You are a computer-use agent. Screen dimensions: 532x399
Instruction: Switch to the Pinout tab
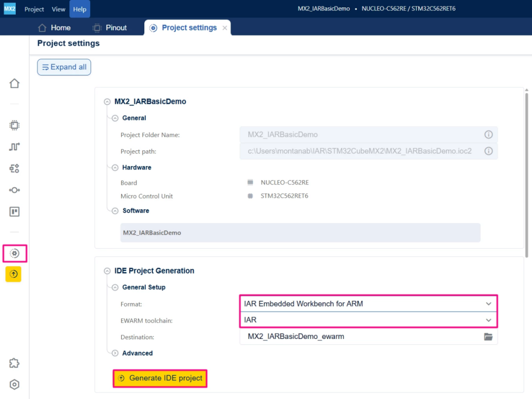[109, 28]
